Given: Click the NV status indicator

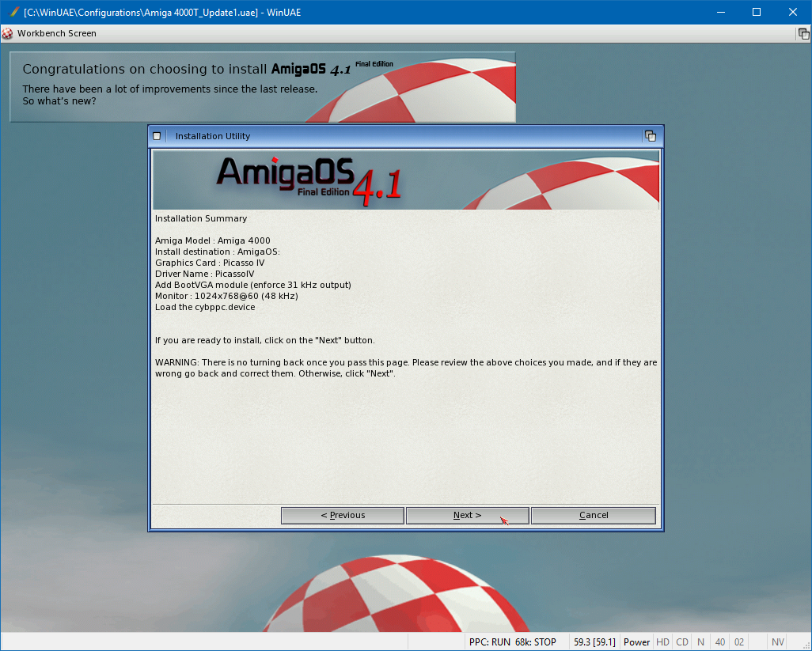Looking at the screenshot, I should click(778, 642).
